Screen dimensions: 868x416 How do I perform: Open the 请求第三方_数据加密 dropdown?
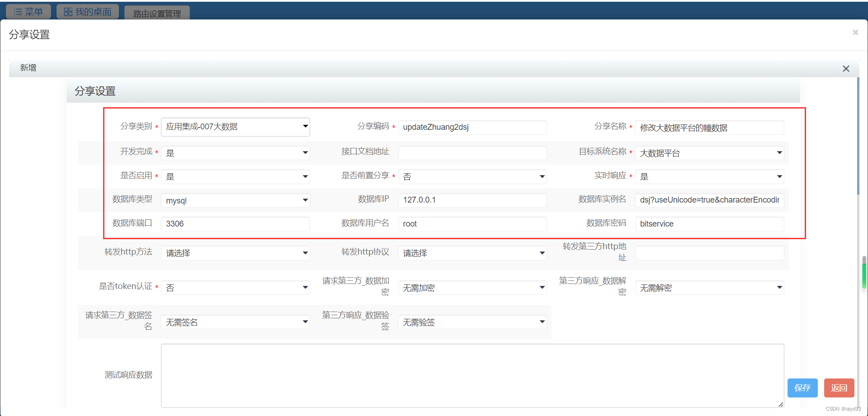click(472, 288)
